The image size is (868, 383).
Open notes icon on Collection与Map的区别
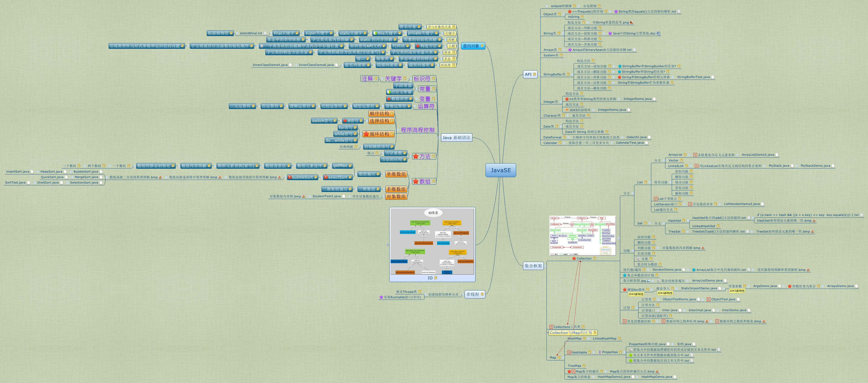[595, 333]
